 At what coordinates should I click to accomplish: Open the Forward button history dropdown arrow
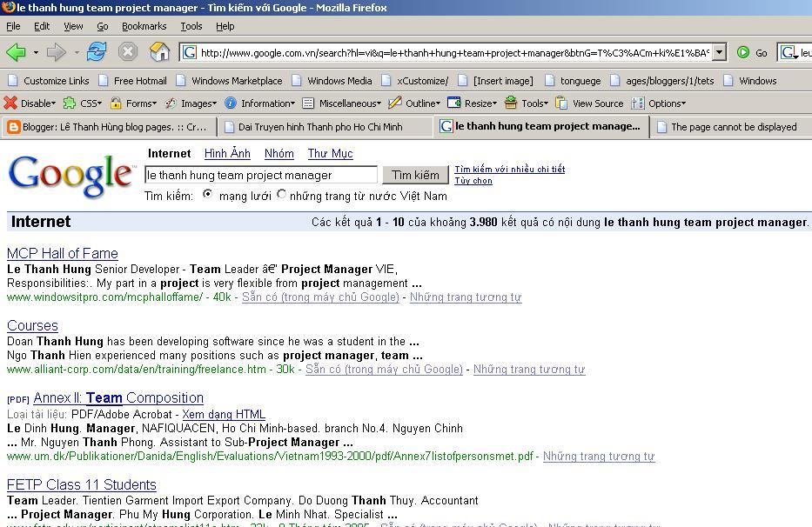[x=77, y=52]
